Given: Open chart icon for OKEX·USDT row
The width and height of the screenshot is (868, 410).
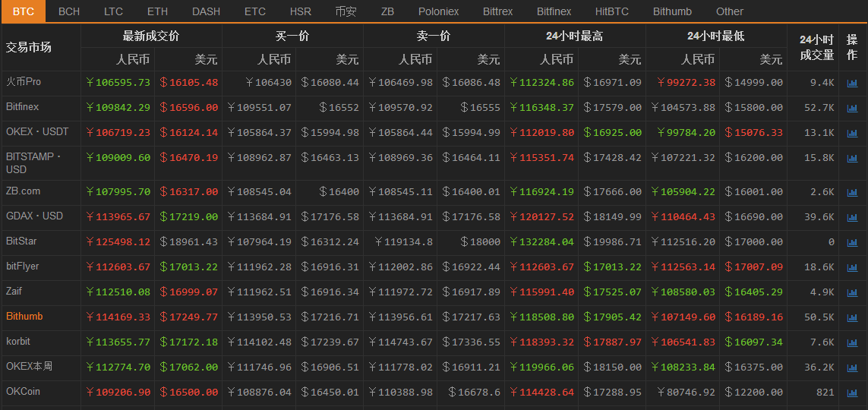Looking at the screenshot, I should pyautogui.click(x=852, y=134).
